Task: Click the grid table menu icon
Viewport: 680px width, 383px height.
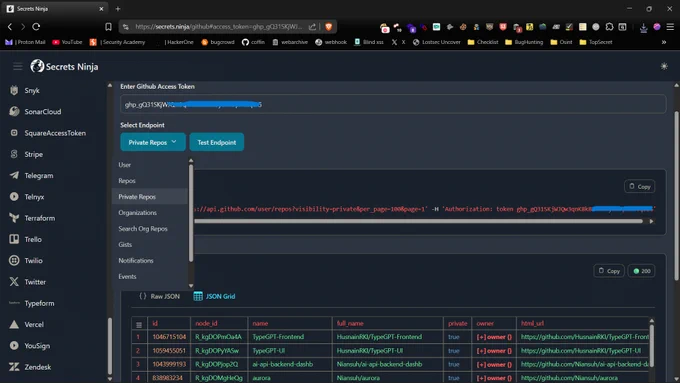Action: (139, 324)
